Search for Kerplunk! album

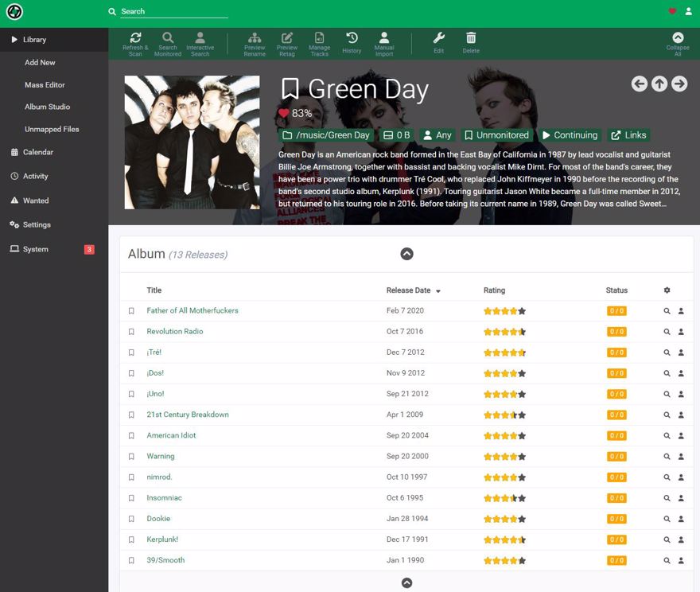[667, 539]
